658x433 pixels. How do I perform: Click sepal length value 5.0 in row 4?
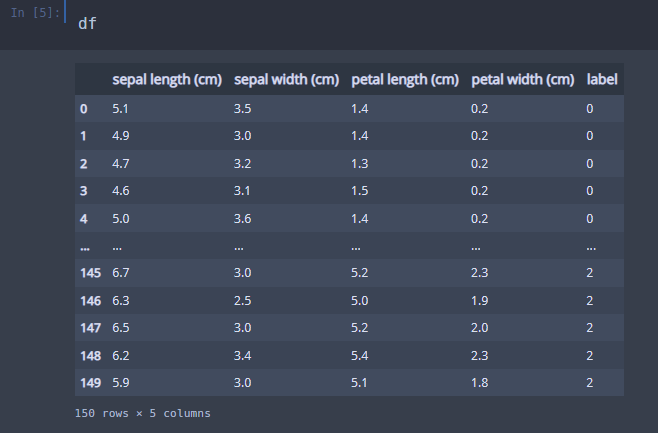(x=120, y=219)
